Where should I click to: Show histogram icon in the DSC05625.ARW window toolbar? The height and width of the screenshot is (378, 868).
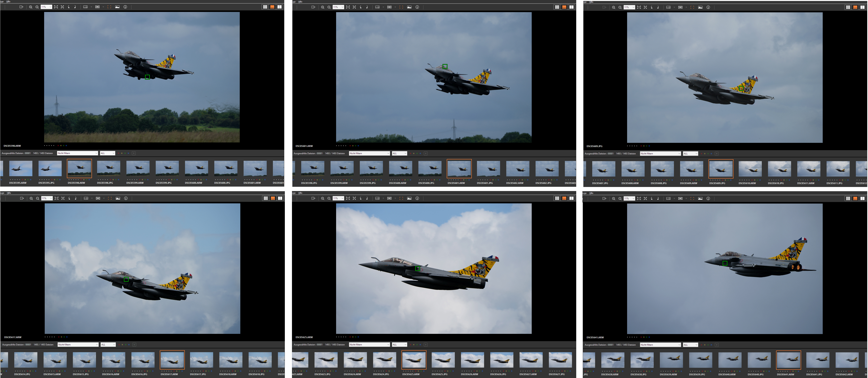click(x=409, y=198)
